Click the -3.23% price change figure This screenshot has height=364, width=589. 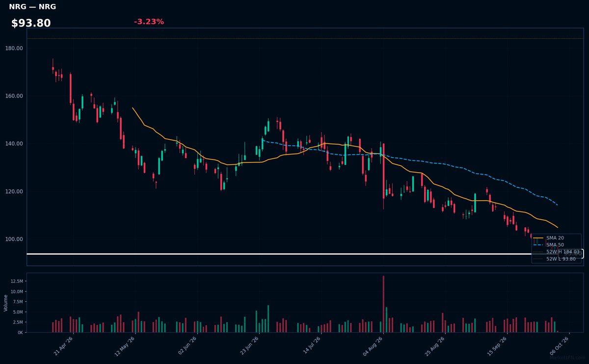click(149, 22)
